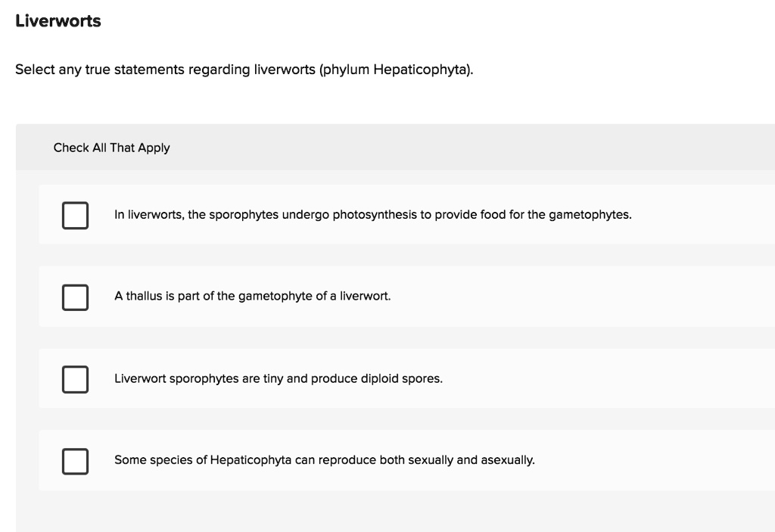Click the word 'reproduce' in the fourth option
775x532 pixels.
346,460
